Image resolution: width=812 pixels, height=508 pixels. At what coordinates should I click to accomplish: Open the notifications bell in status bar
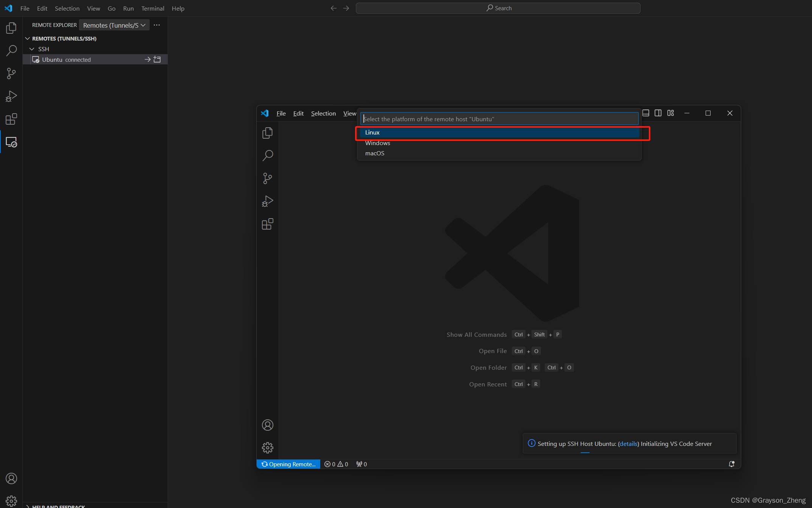pos(731,464)
